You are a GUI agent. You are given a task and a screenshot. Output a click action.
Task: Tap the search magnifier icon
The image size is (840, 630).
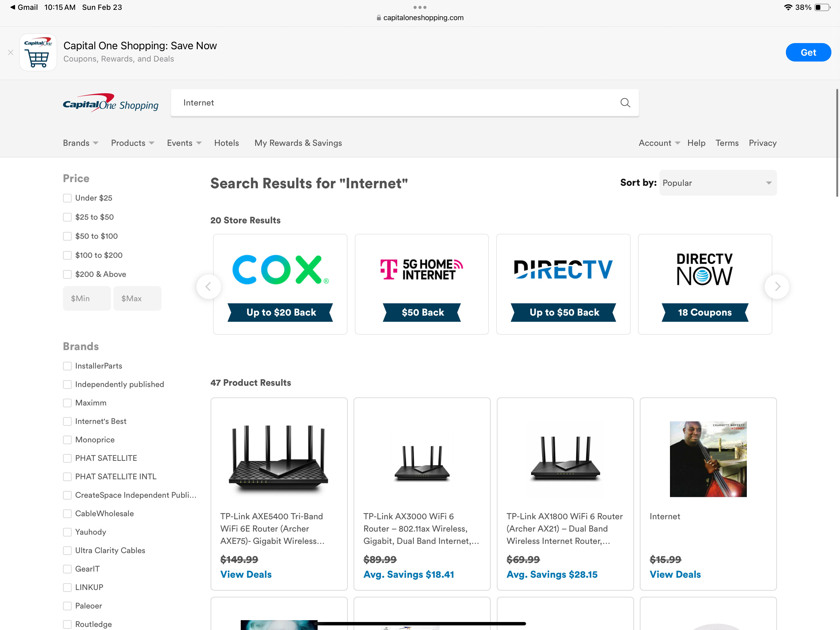point(625,103)
